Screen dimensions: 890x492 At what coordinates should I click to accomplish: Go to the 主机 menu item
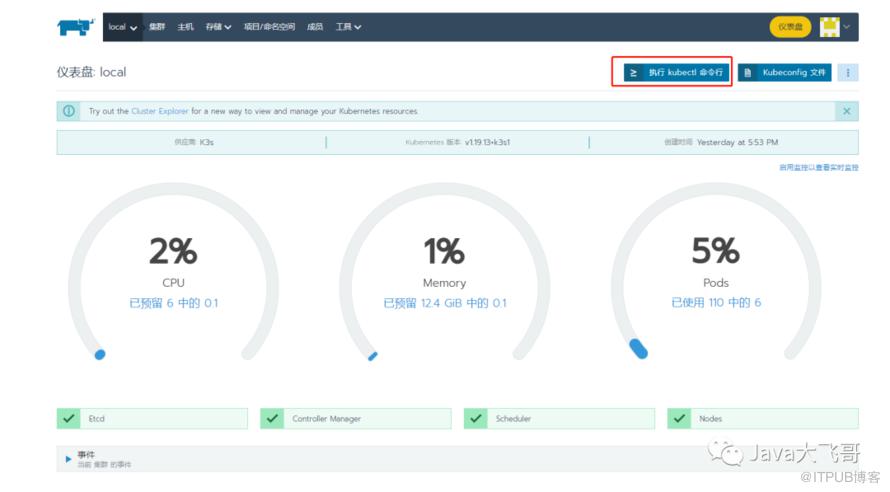186,27
